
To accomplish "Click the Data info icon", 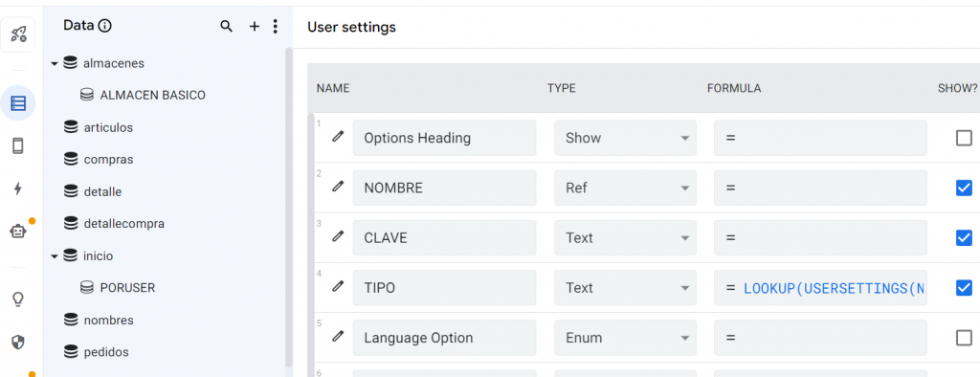I will tap(105, 26).
